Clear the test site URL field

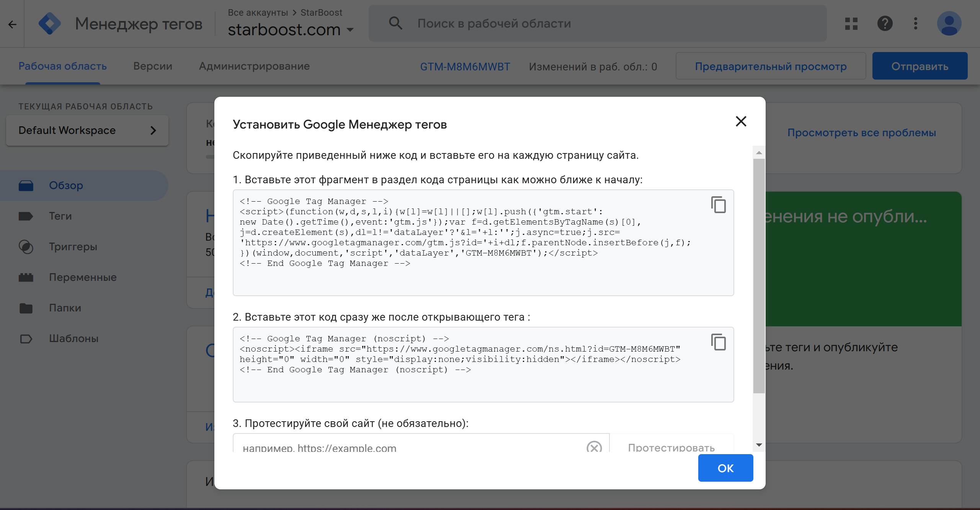pyautogui.click(x=594, y=447)
